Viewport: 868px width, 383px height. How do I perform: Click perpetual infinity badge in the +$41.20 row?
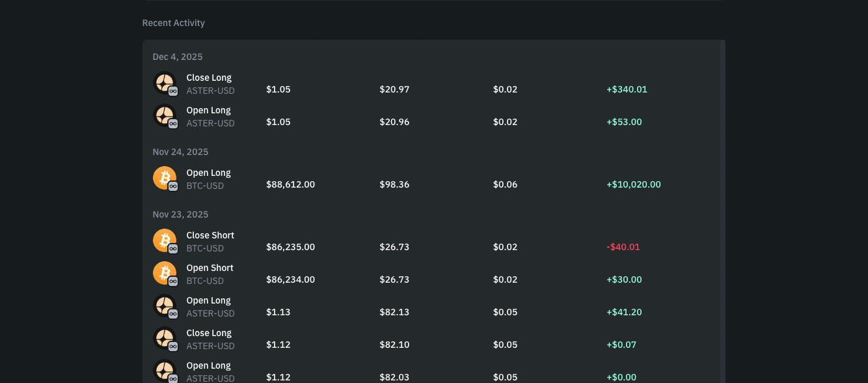[173, 314]
